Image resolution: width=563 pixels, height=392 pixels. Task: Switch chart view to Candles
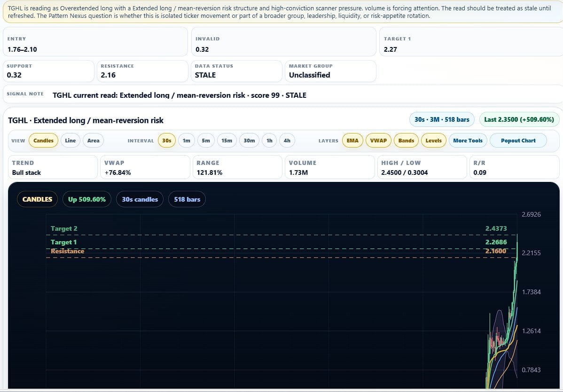(43, 141)
